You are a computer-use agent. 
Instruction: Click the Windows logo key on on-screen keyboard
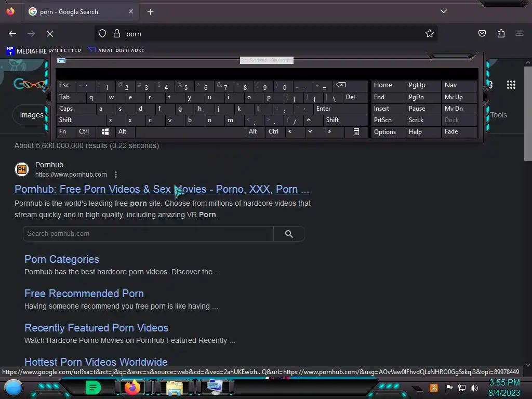pyautogui.click(x=105, y=131)
